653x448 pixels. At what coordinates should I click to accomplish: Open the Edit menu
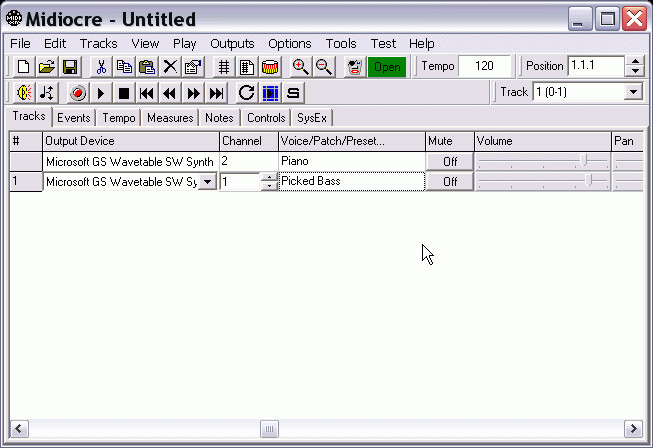[x=55, y=43]
